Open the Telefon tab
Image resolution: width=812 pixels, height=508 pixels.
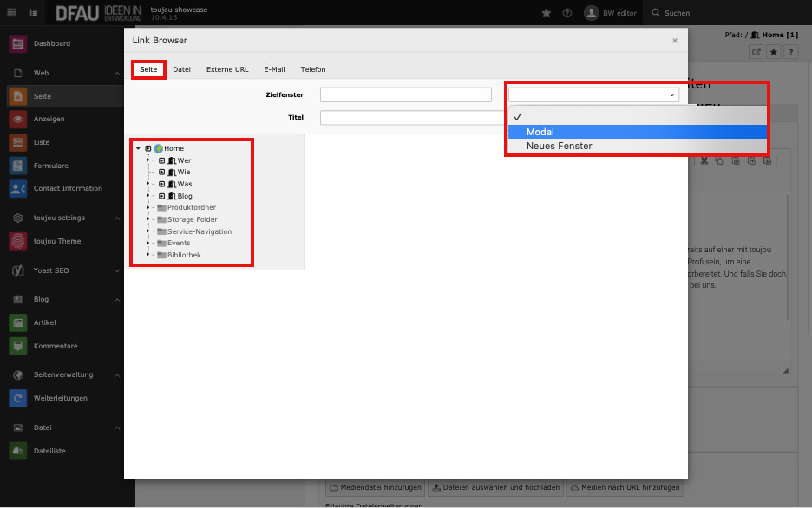(x=312, y=69)
